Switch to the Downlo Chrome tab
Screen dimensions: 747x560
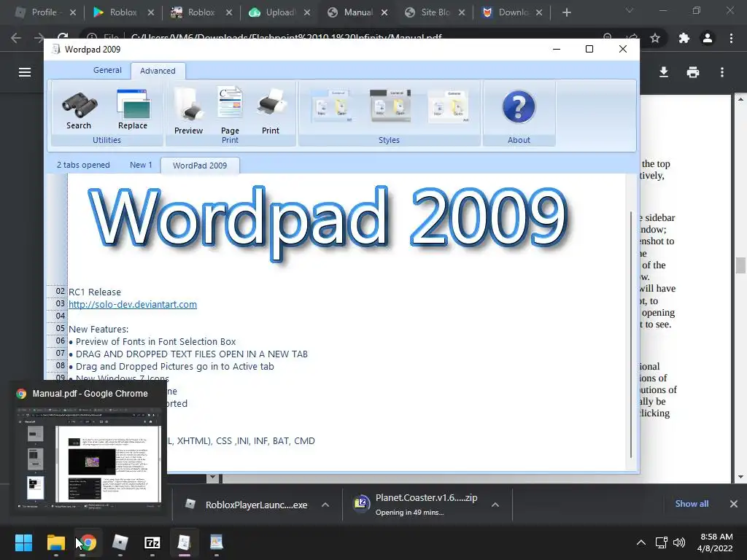(x=513, y=12)
